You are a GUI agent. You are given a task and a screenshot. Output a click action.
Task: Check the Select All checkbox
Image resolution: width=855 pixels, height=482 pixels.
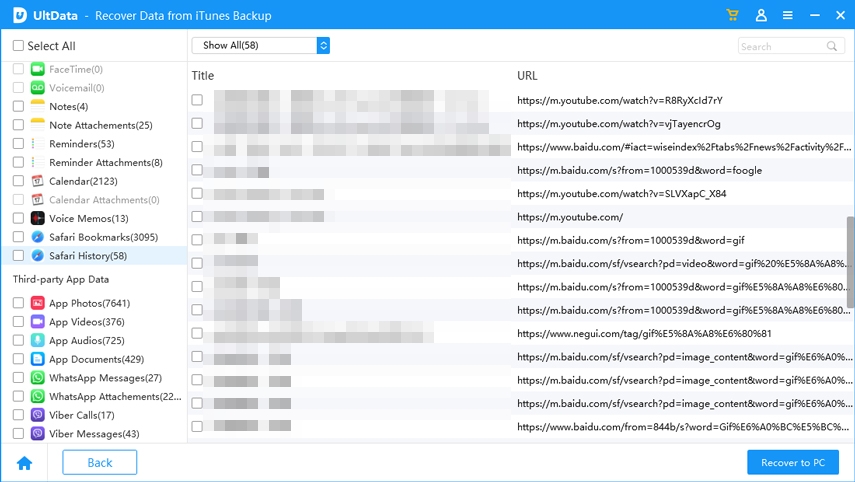18,46
